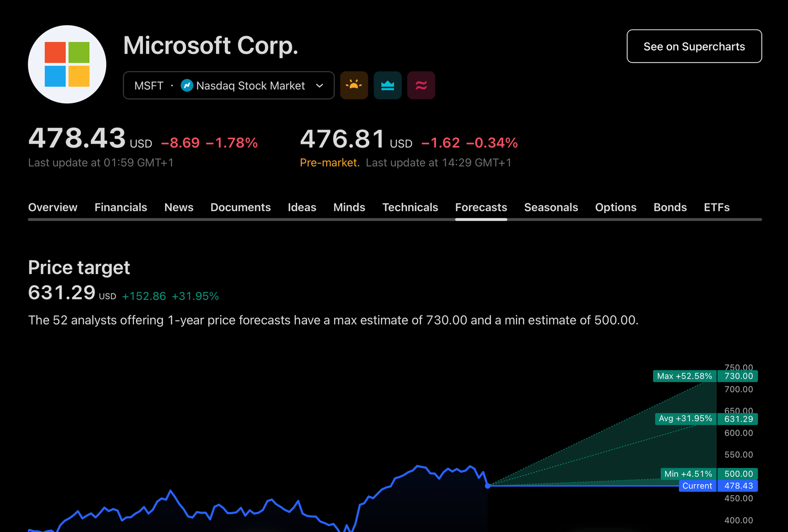Image resolution: width=788 pixels, height=532 pixels.
Task: Switch to the ETFs tab
Action: pyautogui.click(x=717, y=207)
